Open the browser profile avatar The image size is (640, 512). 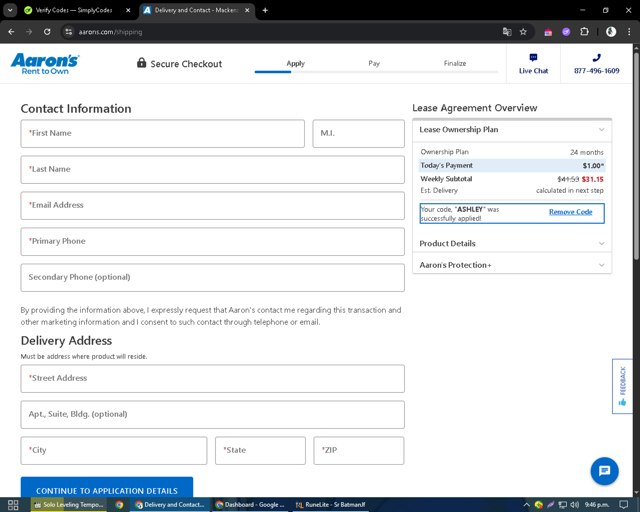[611, 32]
